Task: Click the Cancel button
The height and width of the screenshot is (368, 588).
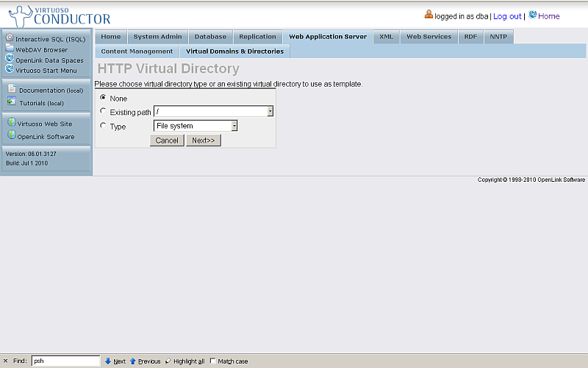Action: 167,140
